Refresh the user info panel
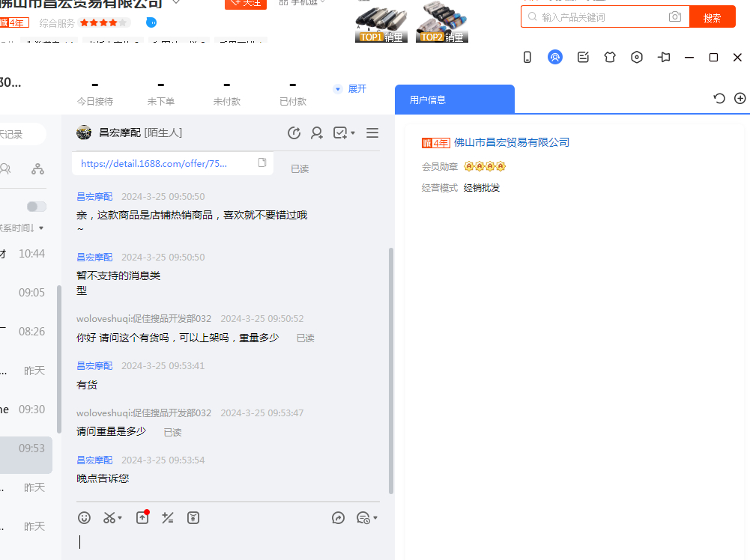 pyautogui.click(x=719, y=98)
